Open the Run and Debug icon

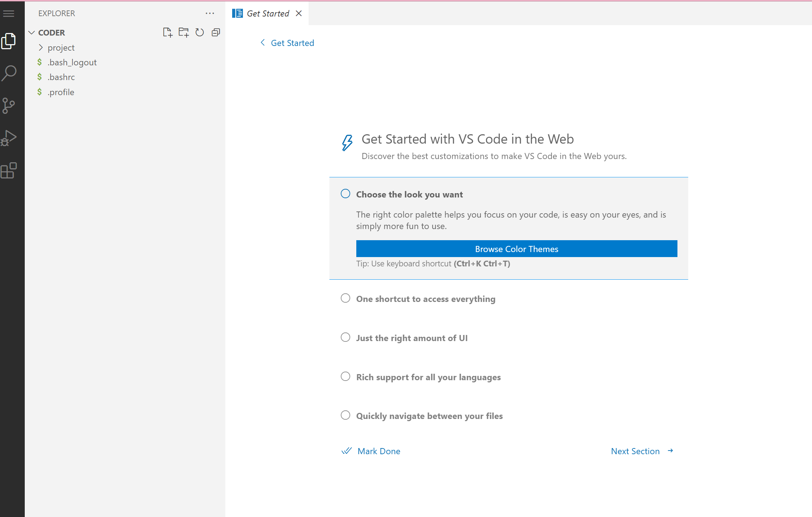9,138
